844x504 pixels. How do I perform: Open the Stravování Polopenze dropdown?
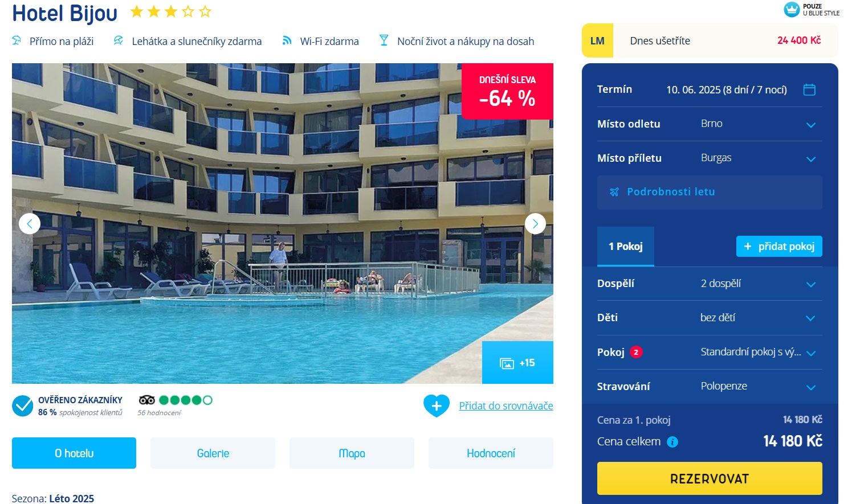click(710, 387)
